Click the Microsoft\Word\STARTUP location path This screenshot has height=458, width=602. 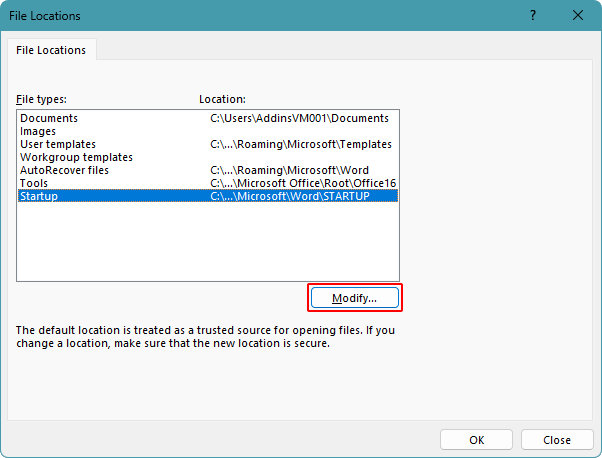coord(289,196)
